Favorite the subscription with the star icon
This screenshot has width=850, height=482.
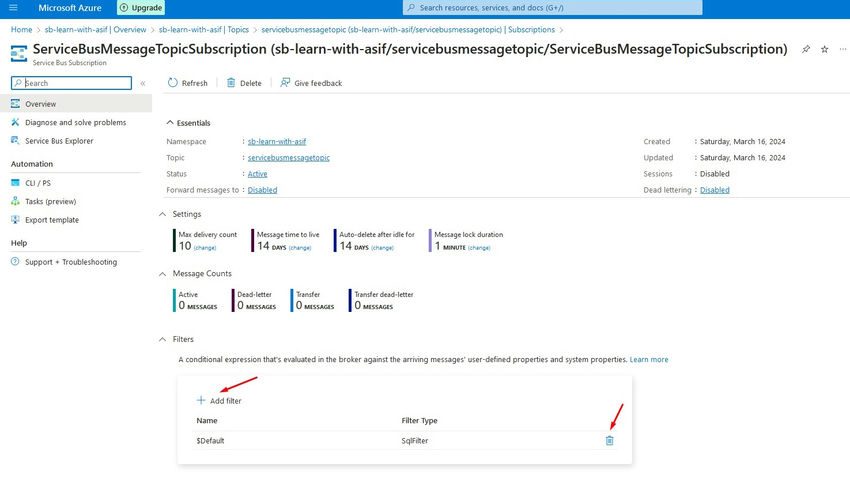(x=824, y=49)
